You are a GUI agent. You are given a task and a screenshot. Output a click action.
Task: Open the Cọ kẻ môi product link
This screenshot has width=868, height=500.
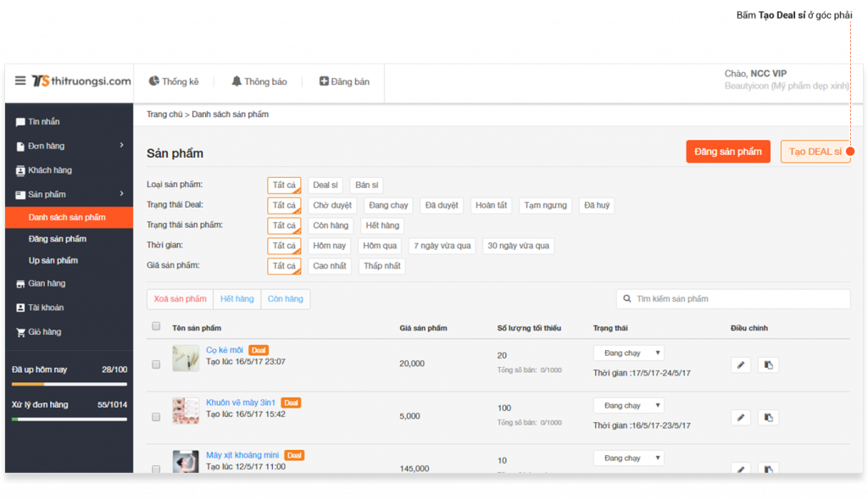coord(225,350)
